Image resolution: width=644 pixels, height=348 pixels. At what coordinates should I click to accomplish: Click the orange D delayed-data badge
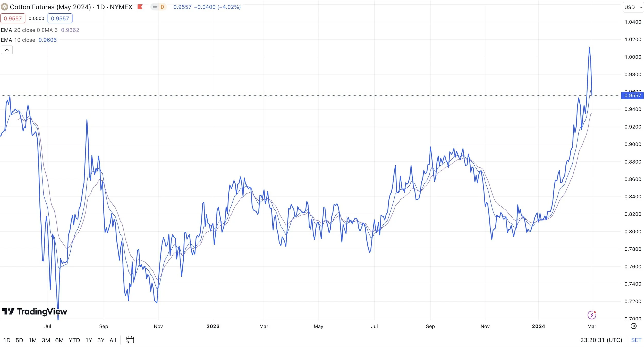162,7
